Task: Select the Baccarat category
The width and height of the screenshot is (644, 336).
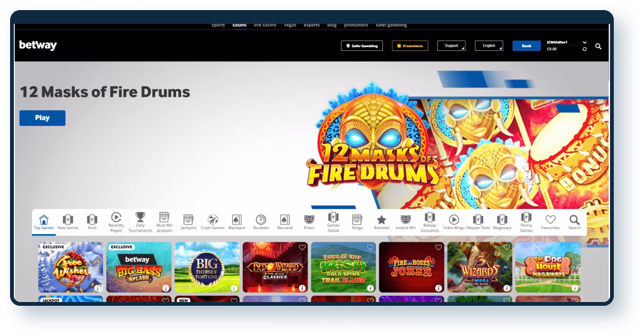Action: [x=285, y=222]
